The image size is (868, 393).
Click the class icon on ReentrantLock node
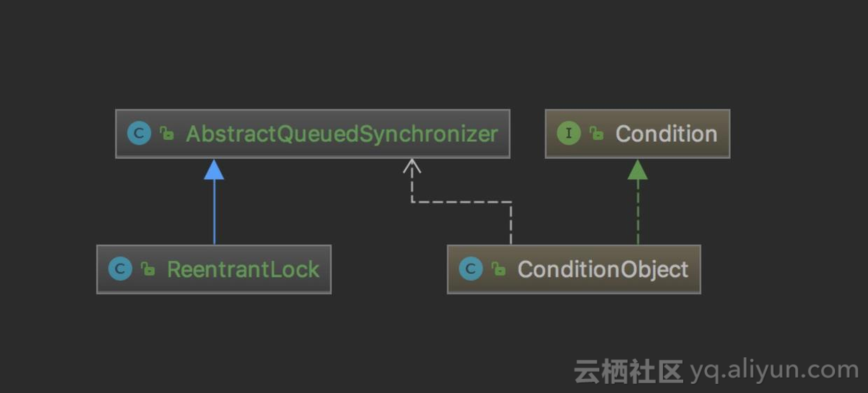tap(120, 269)
